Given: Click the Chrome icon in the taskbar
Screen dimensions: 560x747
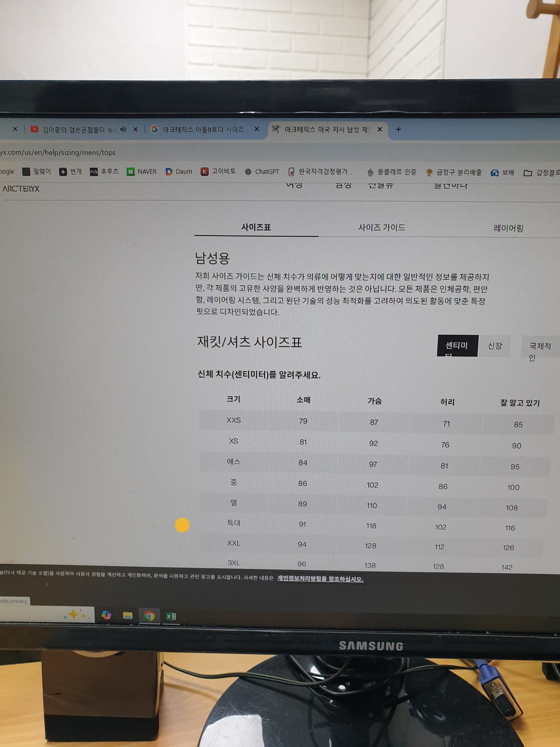Looking at the screenshot, I should tap(149, 616).
